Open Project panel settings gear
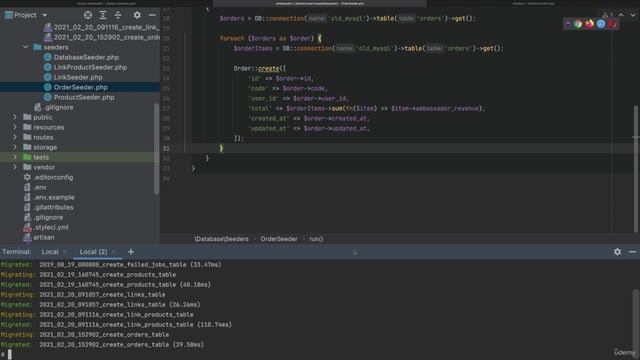640x360 pixels. pyautogui.click(x=137, y=15)
